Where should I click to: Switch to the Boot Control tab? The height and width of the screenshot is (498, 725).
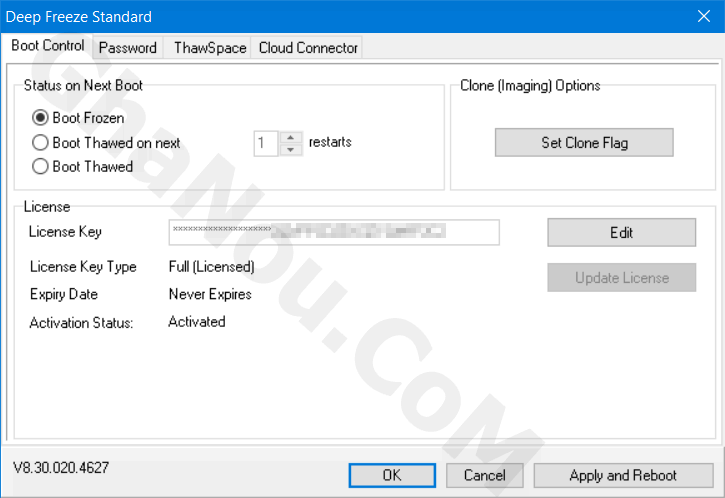[x=48, y=46]
